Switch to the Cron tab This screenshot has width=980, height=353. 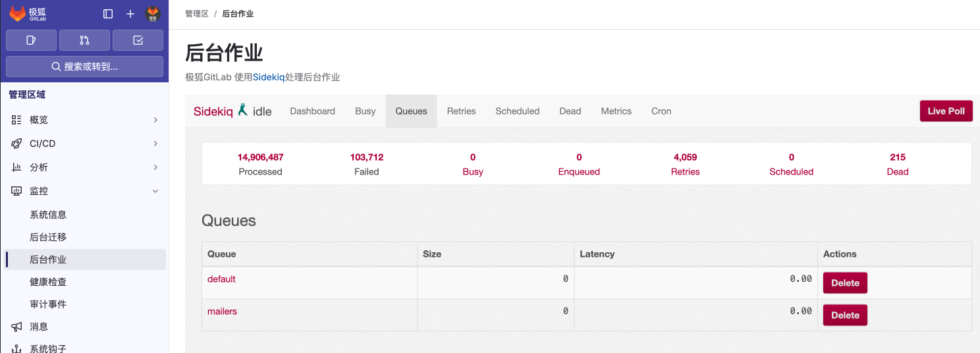[661, 111]
